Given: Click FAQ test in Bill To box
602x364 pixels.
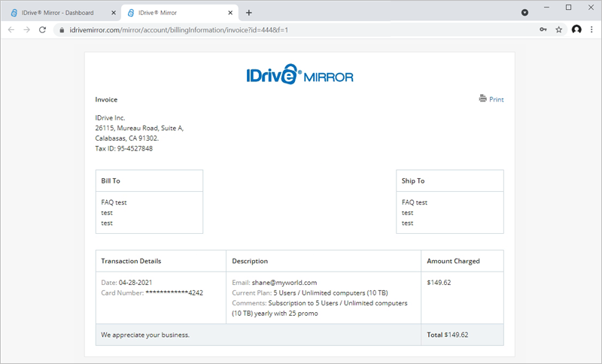Looking at the screenshot, I should coord(114,202).
